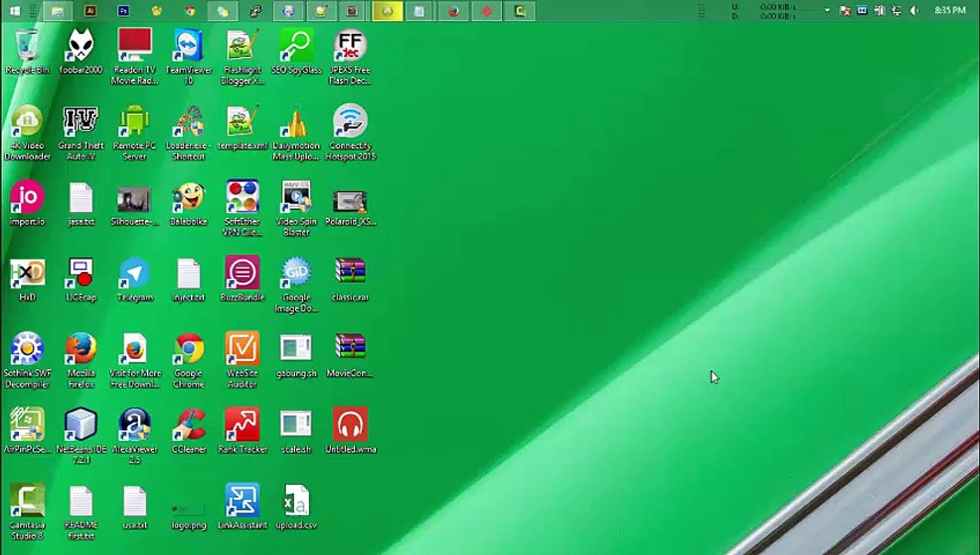Open File Explorer from the taskbar

pyautogui.click(x=58, y=11)
